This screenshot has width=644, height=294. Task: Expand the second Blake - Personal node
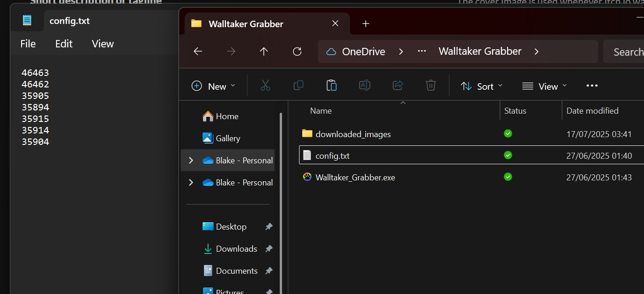(x=191, y=183)
